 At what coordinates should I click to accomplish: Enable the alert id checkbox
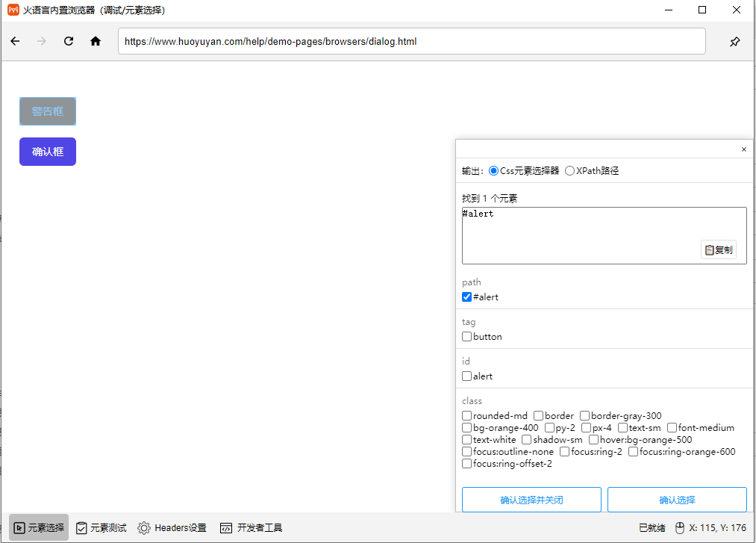466,376
